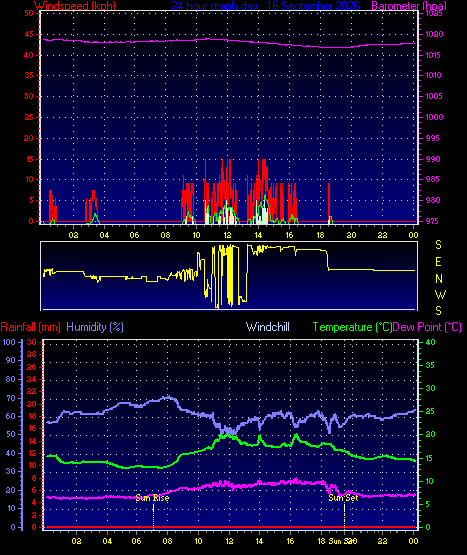Click the Sun Rise marker label
The image size is (467, 555).
pos(152,498)
